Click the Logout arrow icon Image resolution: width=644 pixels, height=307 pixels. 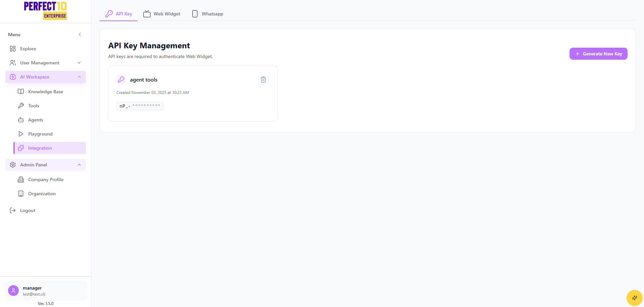(13, 210)
